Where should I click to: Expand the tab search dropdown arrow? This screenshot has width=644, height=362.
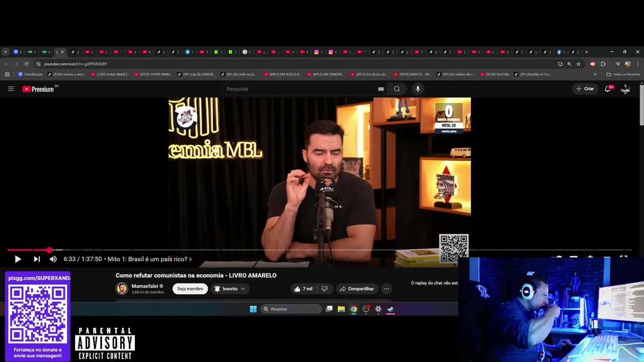coord(6,52)
